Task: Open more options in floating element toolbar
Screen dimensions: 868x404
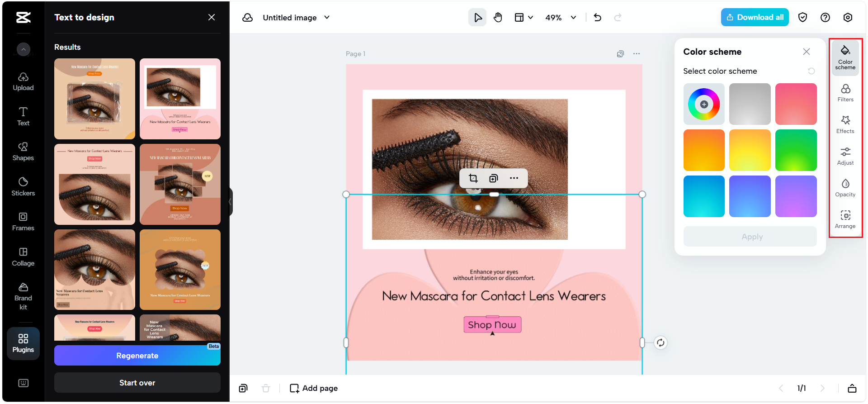Action: (x=514, y=178)
